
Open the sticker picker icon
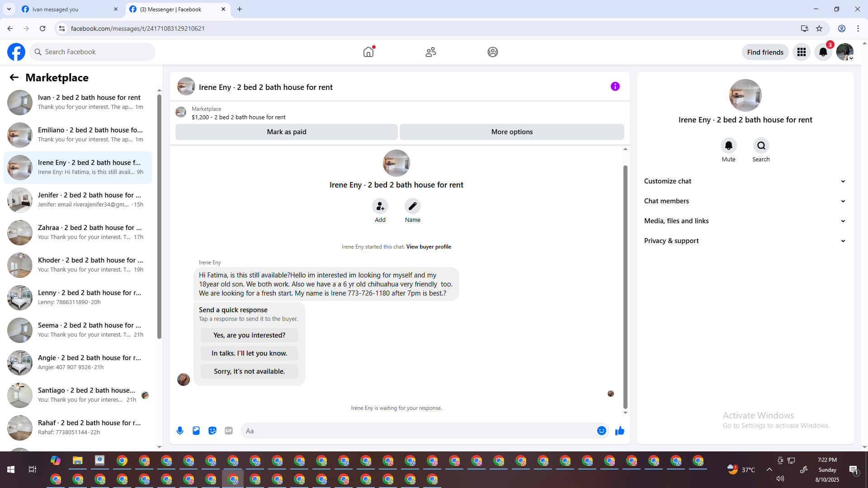tap(212, 431)
